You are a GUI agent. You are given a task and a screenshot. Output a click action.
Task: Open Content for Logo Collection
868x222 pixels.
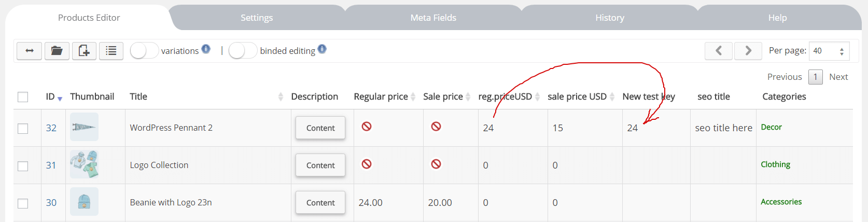click(320, 165)
